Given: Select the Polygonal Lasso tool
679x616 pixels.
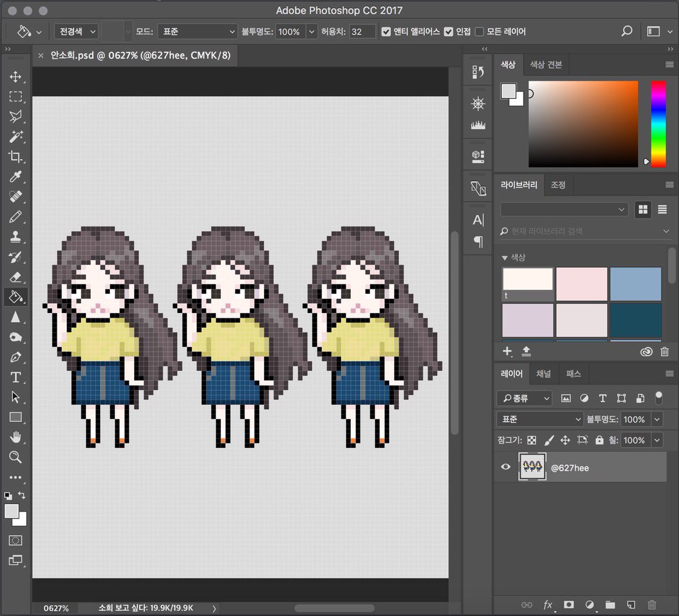Looking at the screenshot, I should (x=15, y=117).
